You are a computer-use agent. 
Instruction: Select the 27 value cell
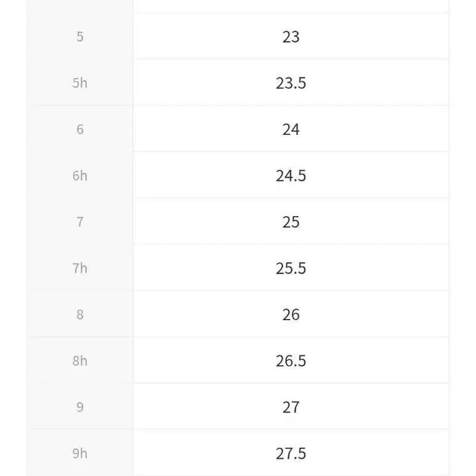pyautogui.click(x=291, y=407)
